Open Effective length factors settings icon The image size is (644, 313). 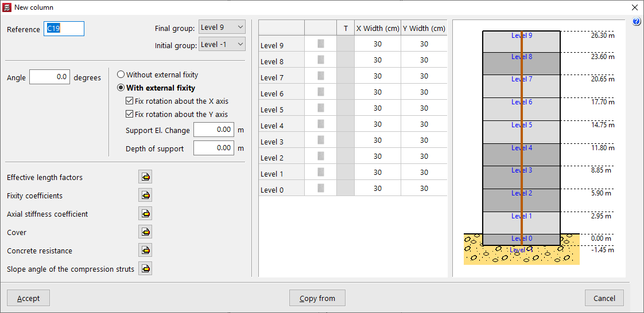(x=145, y=177)
